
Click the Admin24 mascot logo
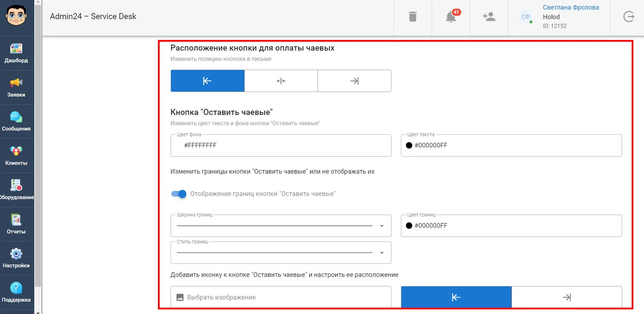pos(16,15)
